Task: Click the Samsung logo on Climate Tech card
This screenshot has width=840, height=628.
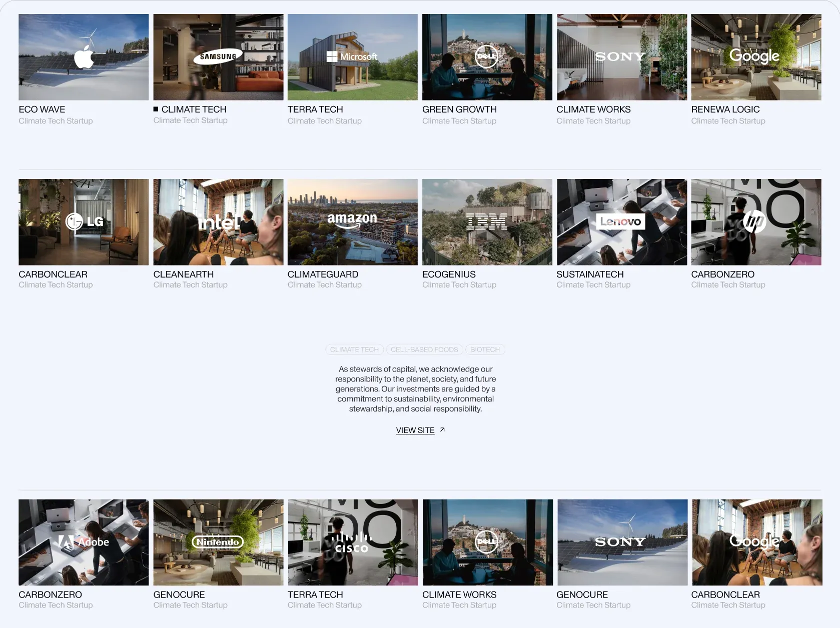Action: pos(218,57)
